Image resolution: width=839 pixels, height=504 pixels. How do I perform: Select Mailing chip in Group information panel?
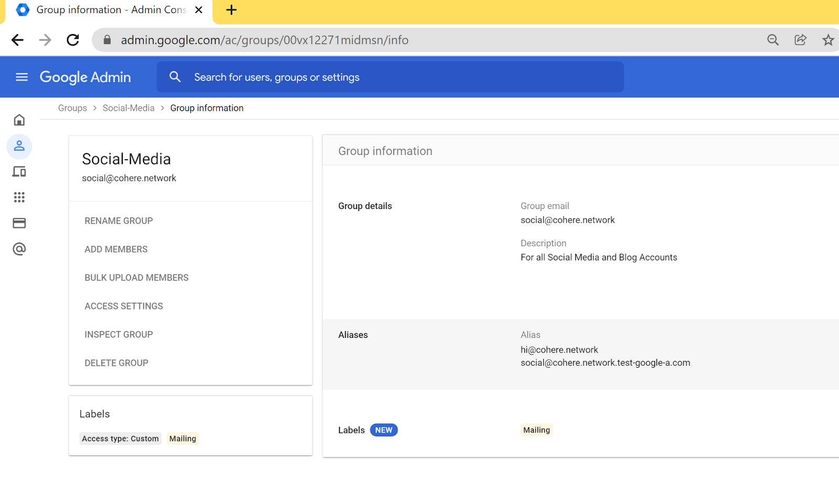tap(536, 430)
